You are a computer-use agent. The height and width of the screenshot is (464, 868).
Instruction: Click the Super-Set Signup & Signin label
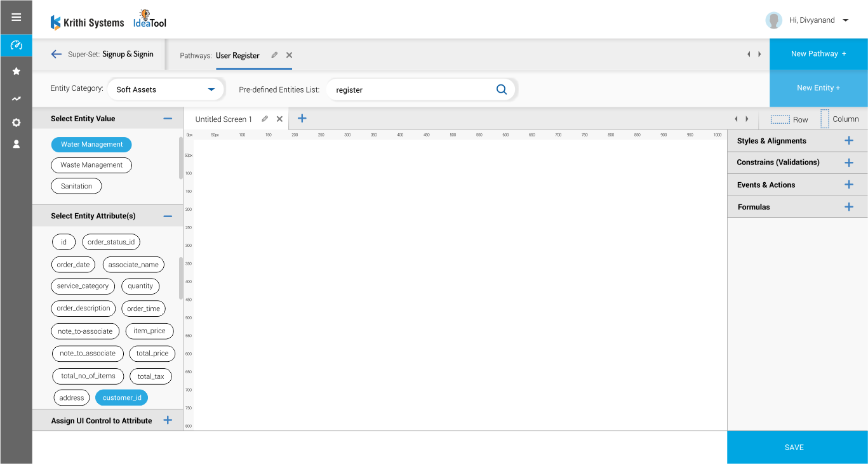coord(110,55)
